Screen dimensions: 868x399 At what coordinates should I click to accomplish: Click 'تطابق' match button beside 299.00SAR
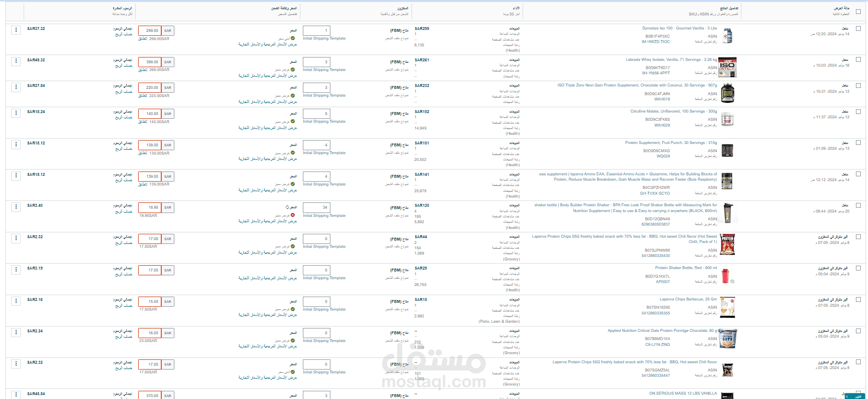(143, 39)
